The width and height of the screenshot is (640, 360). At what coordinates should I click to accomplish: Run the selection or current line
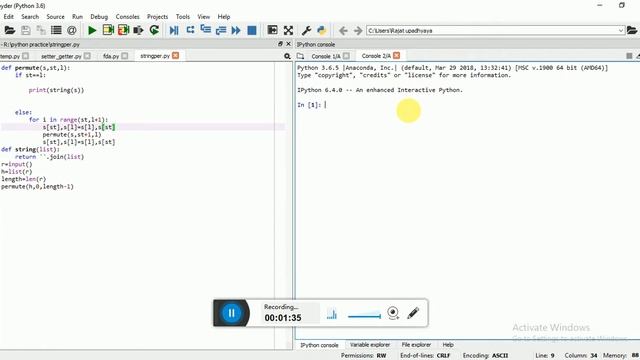pos(139,30)
